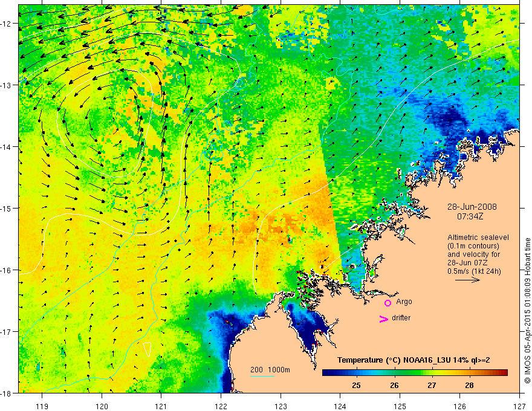
Task: Click the magenta Argo circle legend symbol
Action: point(388,303)
